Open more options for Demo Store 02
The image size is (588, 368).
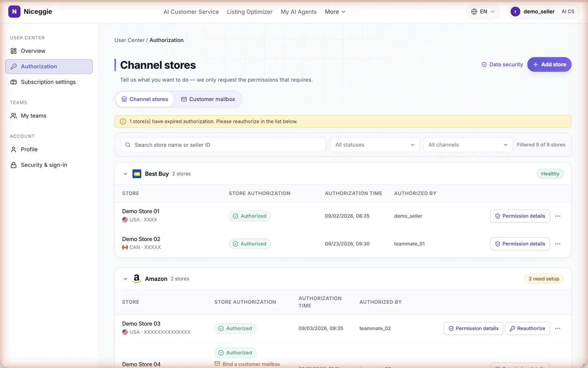pos(558,244)
